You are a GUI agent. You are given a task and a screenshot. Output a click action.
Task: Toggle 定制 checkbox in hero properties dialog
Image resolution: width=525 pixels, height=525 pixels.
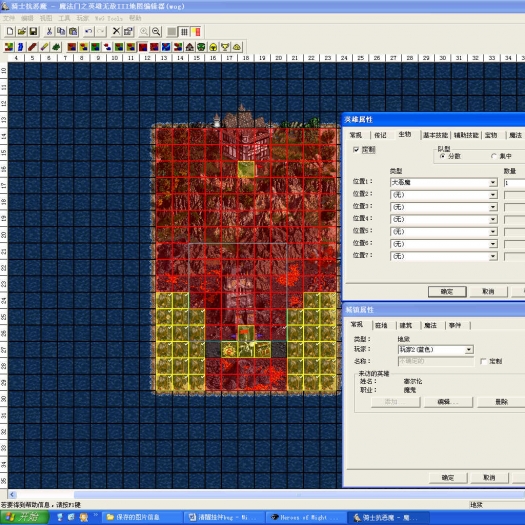click(x=356, y=150)
